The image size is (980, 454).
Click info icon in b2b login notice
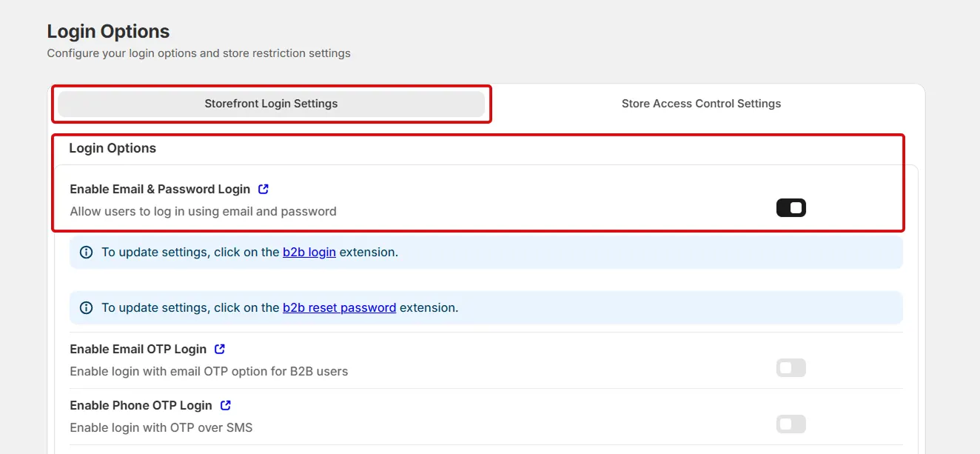click(x=86, y=253)
